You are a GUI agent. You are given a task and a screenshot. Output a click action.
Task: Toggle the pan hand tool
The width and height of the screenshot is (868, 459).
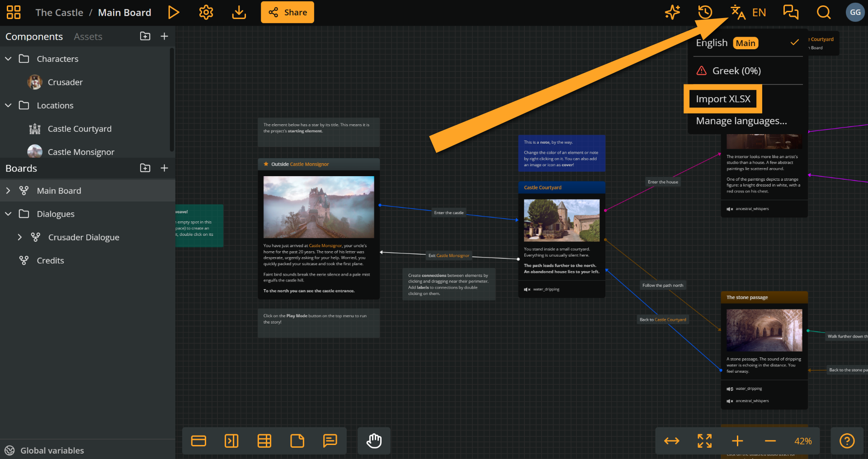(374, 441)
